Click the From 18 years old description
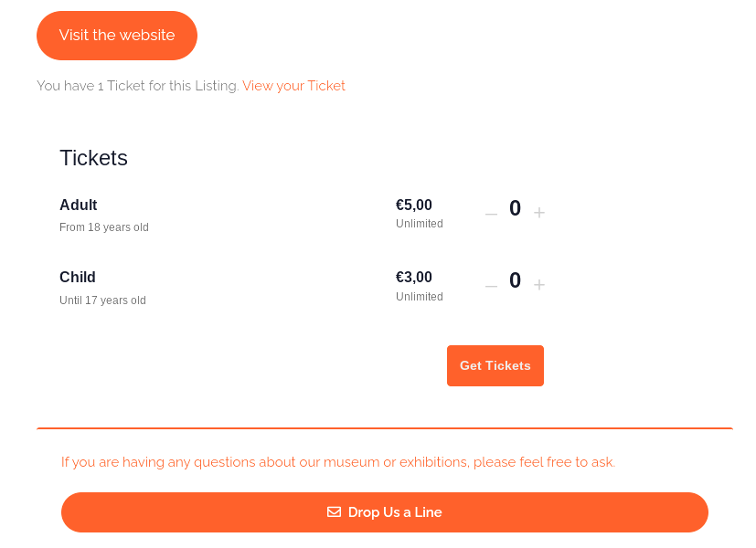The image size is (756, 548). 103,227
